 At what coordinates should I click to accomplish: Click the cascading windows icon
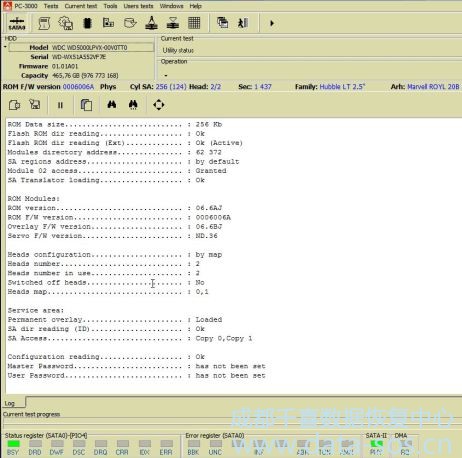(222, 23)
